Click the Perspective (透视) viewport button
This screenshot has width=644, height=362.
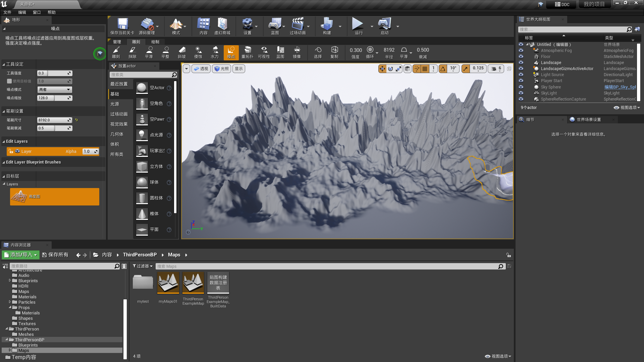(x=201, y=69)
